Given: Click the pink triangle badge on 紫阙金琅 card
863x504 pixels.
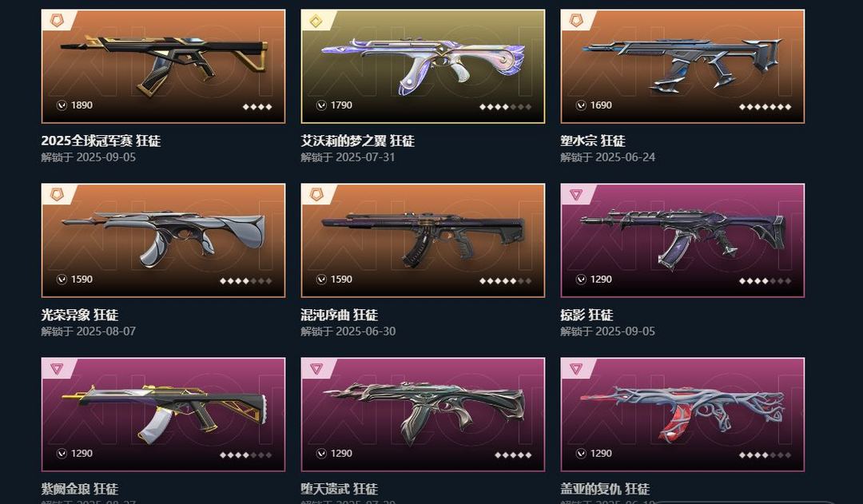Looking at the screenshot, I should pos(57,369).
